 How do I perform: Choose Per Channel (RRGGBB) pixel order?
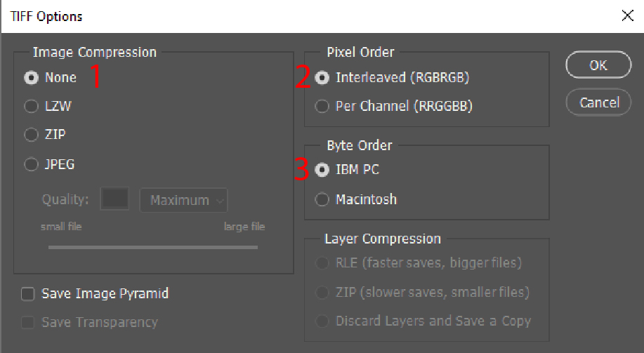point(322,107)
